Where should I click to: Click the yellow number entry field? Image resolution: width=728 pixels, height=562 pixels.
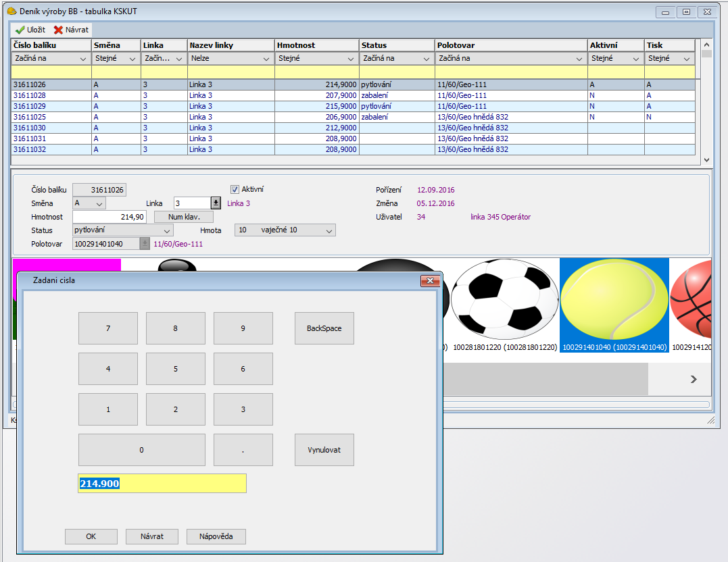point(162,484)
